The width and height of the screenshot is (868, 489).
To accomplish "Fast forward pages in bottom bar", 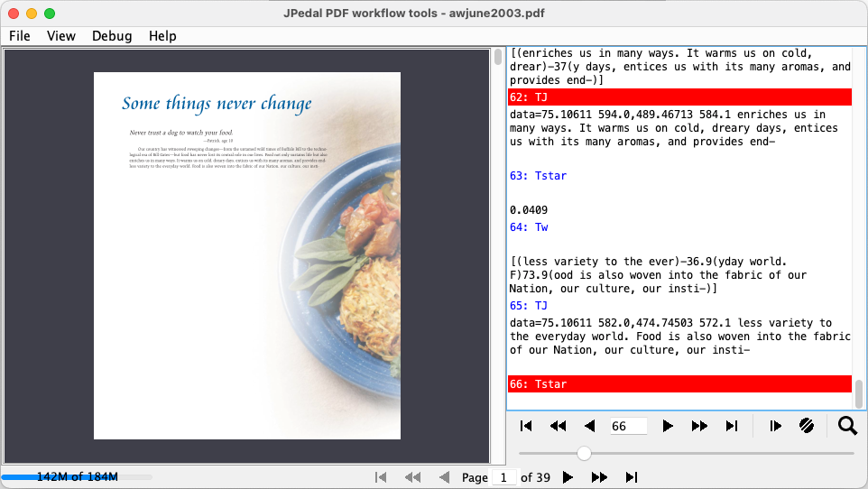I will coord(599,477).
